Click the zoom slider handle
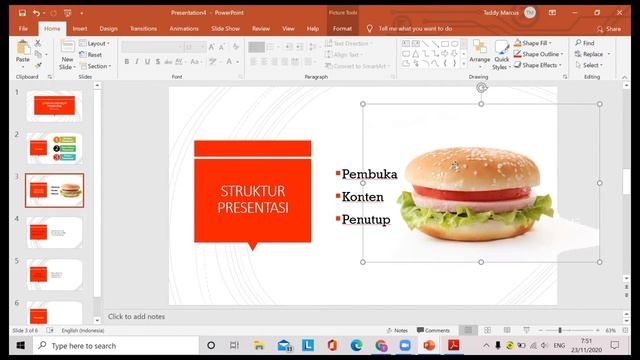 pyautogui.click(x=560, y=330)
